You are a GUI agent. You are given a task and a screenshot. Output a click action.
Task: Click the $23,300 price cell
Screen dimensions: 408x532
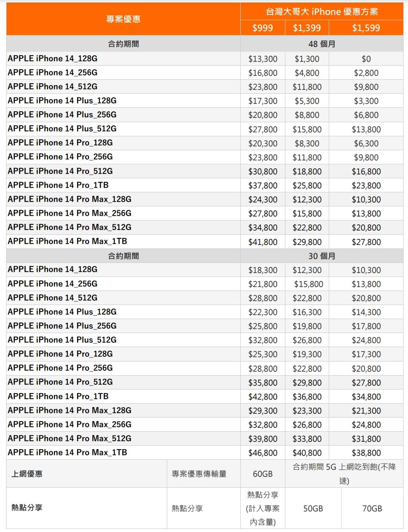307,411
